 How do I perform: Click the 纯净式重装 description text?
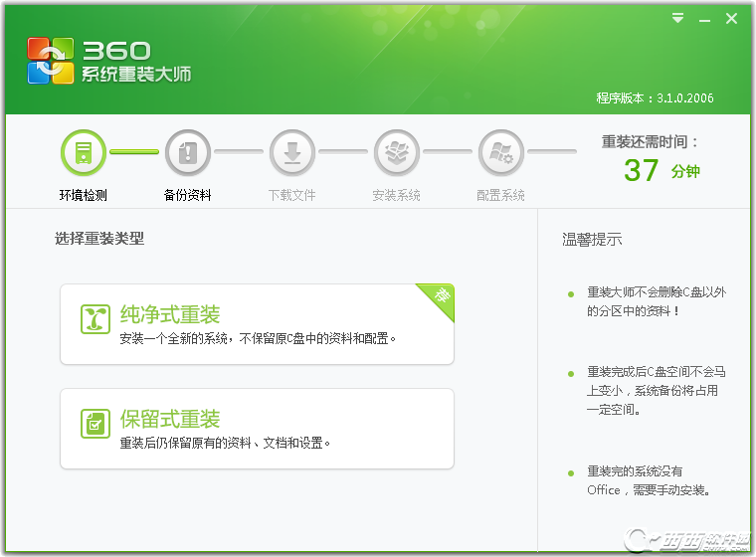pyautogui.click(x=258, y=338)
